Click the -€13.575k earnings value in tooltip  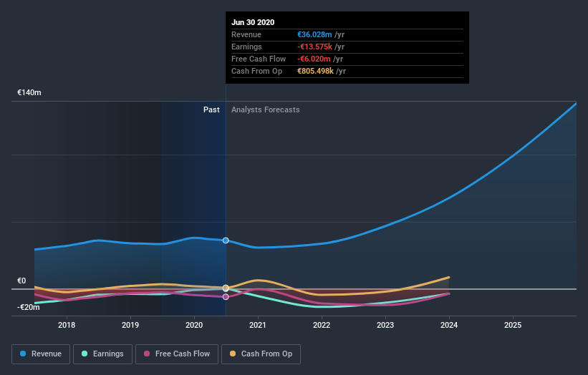[x=314, y=47]
